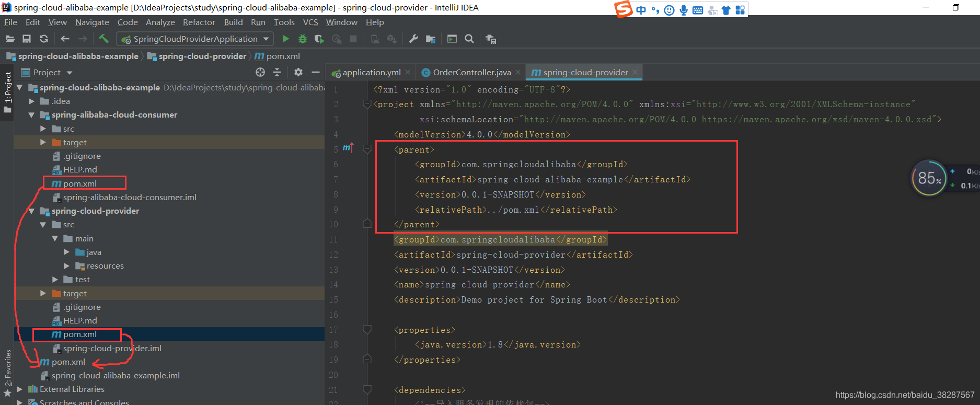The width and height of the screenshot is (980, 405).
Task: Open the Refactor menu
Action: tap(199, 22)
